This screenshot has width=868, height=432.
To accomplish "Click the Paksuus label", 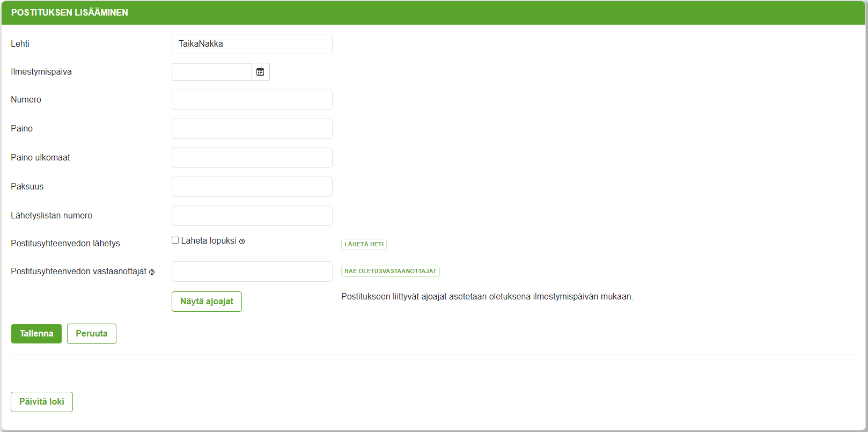I will tap(27, 187).
